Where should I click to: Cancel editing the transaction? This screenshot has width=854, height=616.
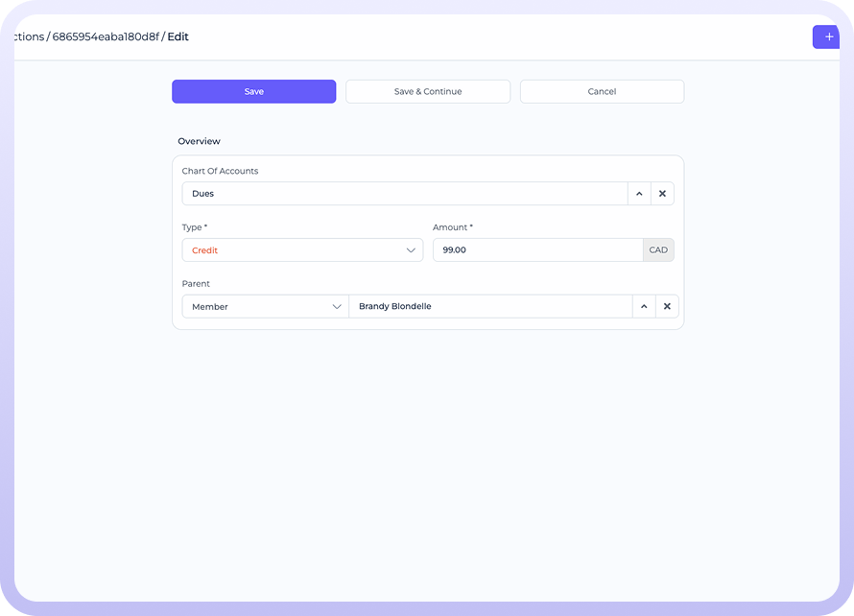tap(602, 92)
